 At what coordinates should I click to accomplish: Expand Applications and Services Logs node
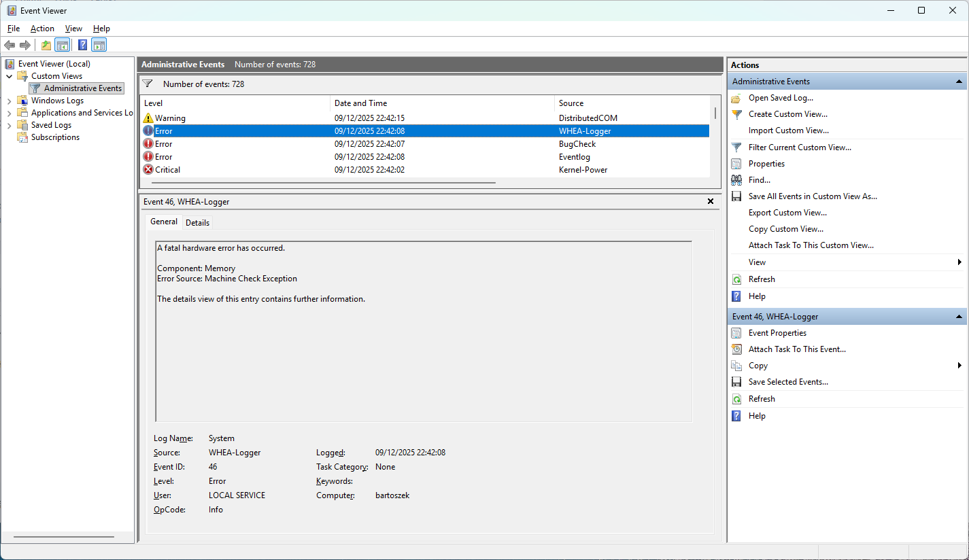pos(10,113)
